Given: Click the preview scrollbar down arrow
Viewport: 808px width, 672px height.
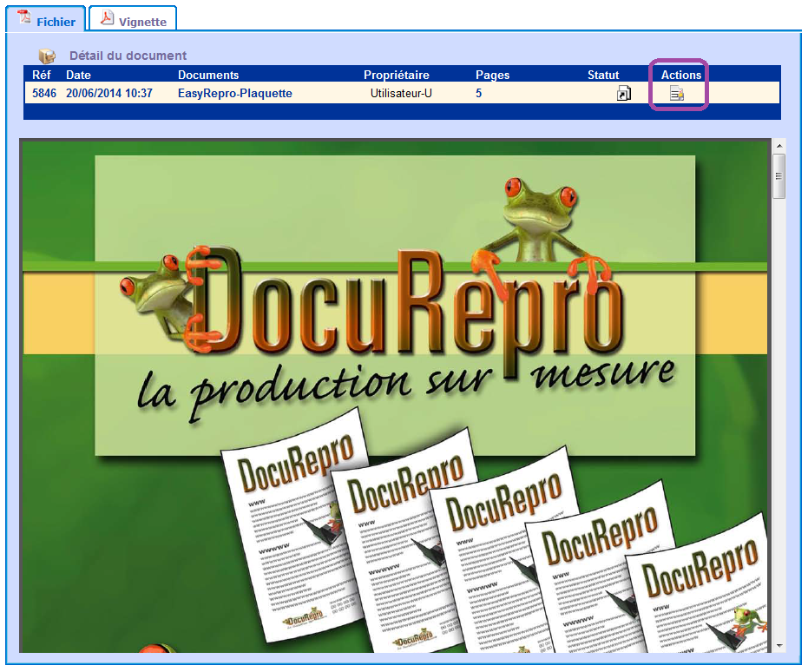Looking at the screenshot, I should tap(779, 645).
